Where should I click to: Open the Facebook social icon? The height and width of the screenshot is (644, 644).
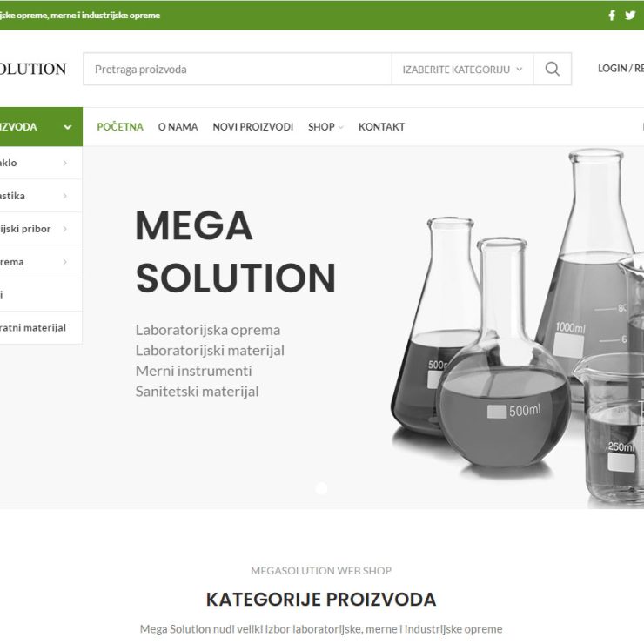pos(612,15)
